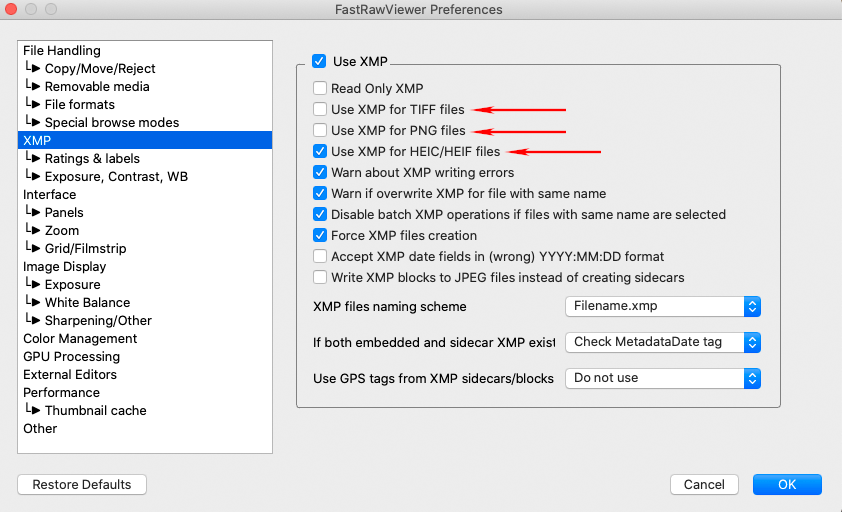Open the Check MetadataDate tag dropdown
842x512 pixels.
tap(663, 342)
